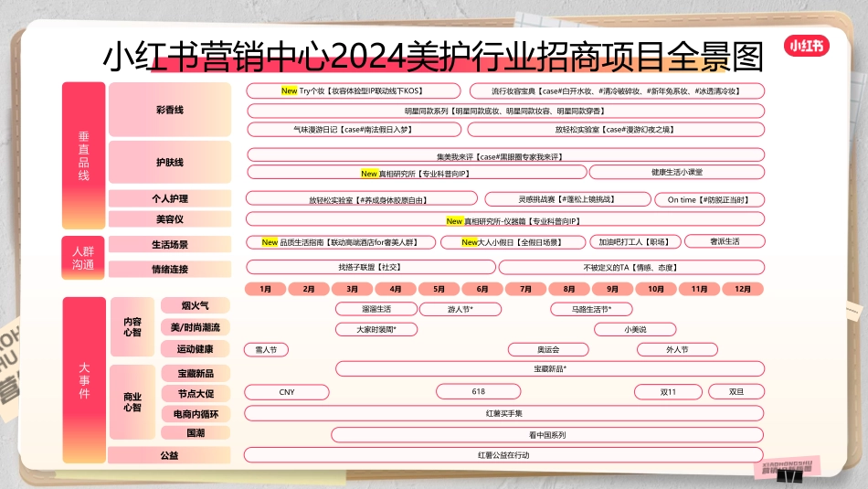Click the 节点大促 label
This screenshot has height=489, width=868.
(x=196, y=394)
